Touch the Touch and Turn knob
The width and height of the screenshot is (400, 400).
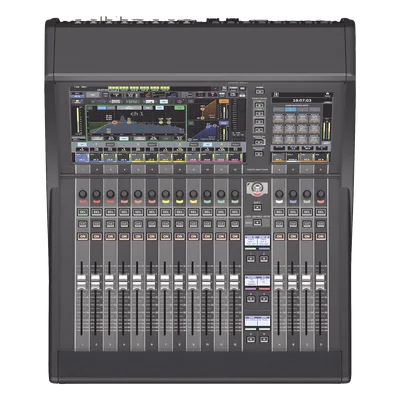pyautogui.click(x=257, y=189)
